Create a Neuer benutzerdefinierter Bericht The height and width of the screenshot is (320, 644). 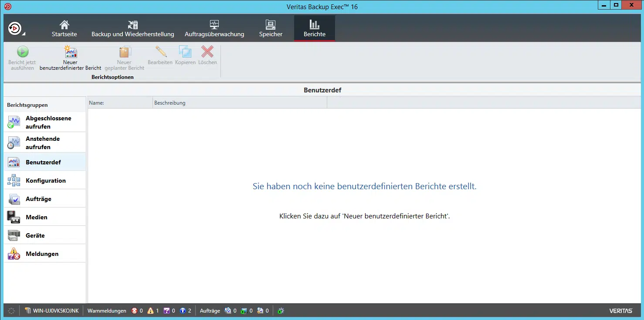click(x=70, y=58)
